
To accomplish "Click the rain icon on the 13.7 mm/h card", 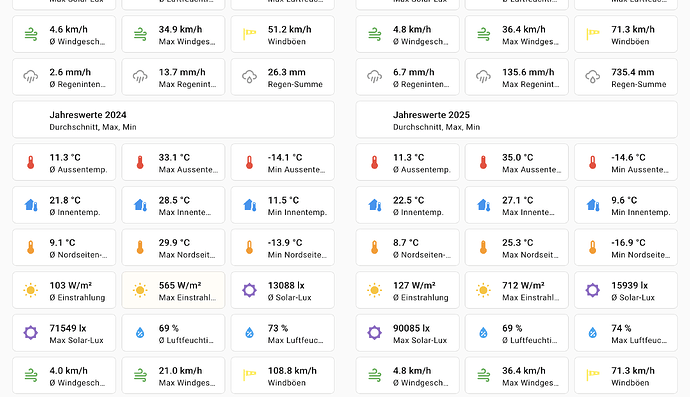I will pos(140,77).
